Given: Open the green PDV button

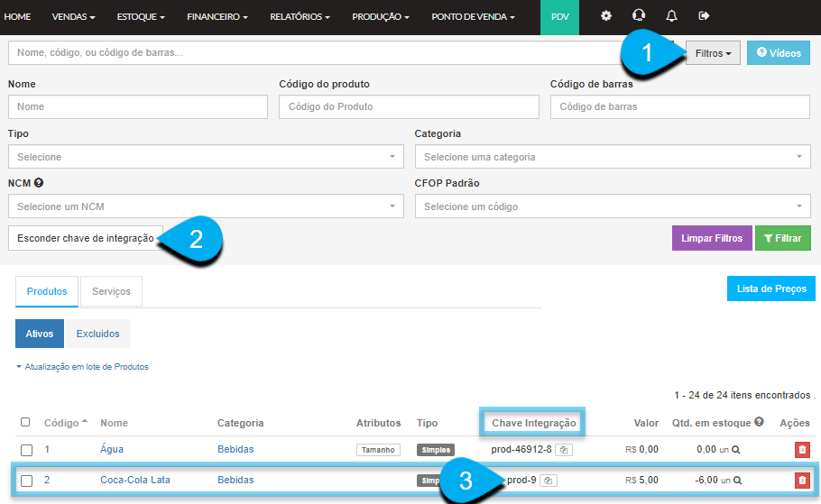Looking at the screenshot, I should point(559,17).
